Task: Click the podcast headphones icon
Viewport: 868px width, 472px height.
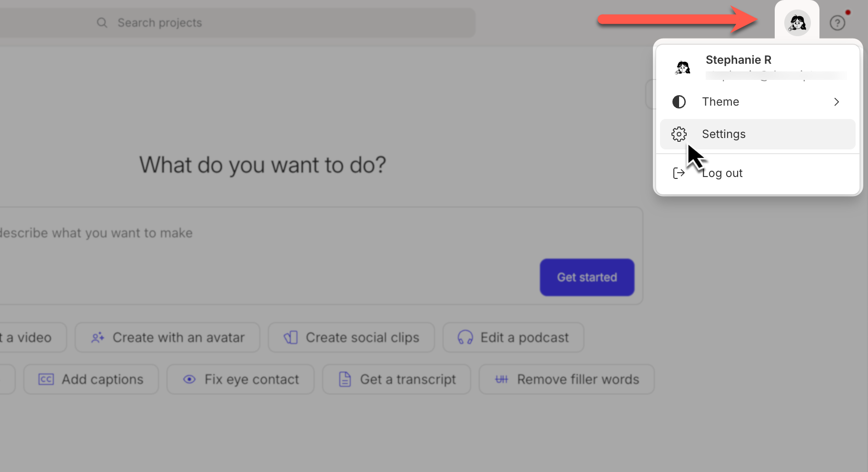Action: click(x=465, y=338)
